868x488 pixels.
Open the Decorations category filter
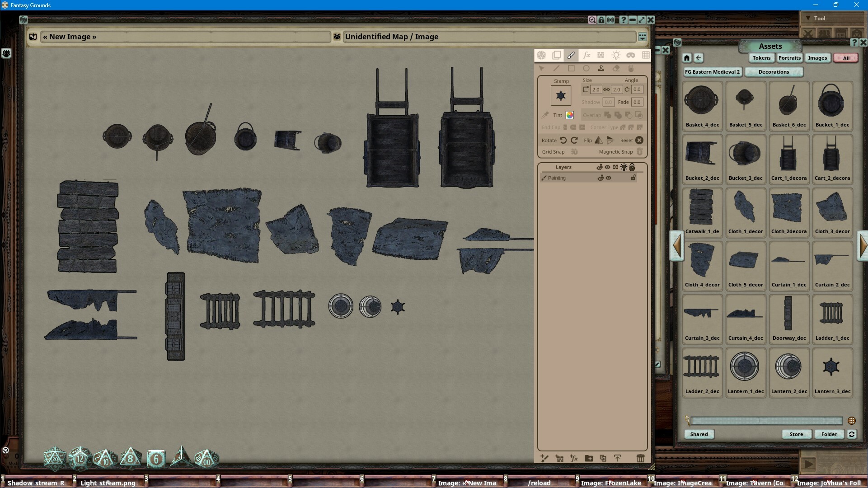coord(774,72)
